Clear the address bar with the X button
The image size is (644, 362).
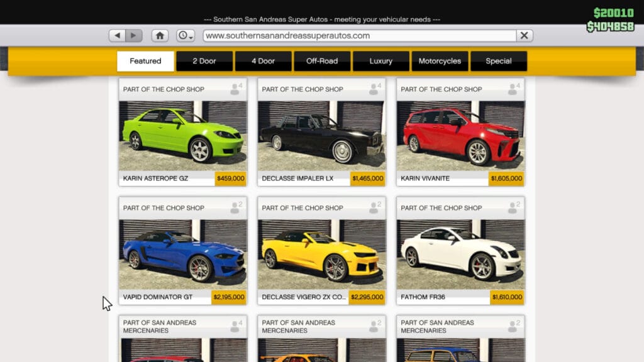(524, 35)
